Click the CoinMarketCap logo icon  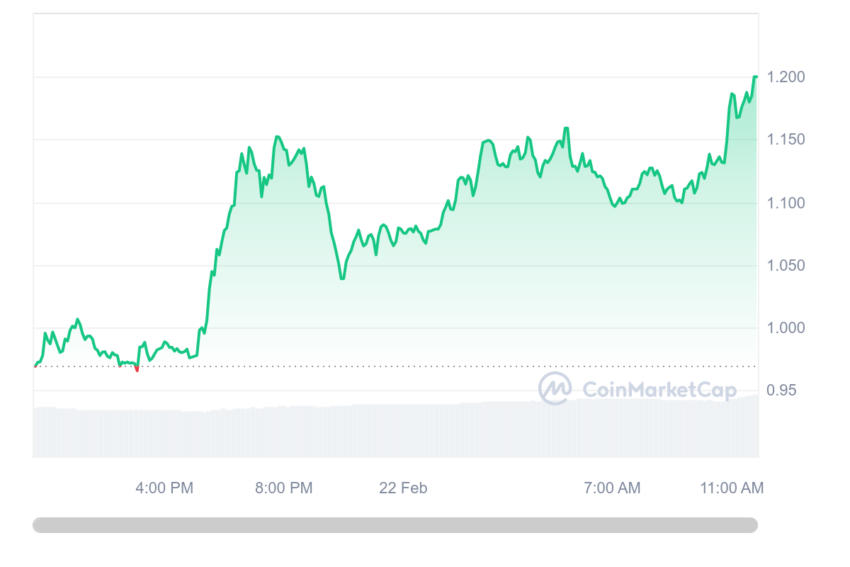coord(555,388)
